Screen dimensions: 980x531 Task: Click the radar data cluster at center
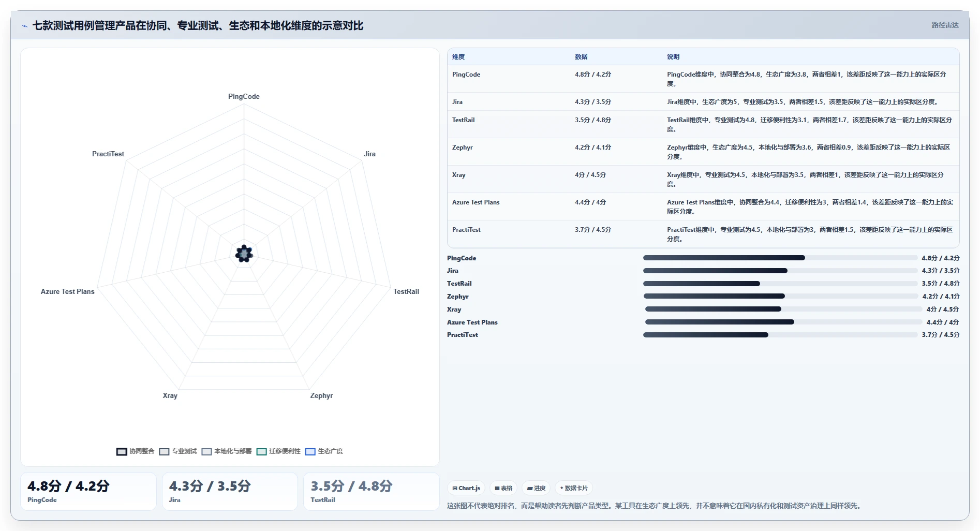click(x=244, y=254)
